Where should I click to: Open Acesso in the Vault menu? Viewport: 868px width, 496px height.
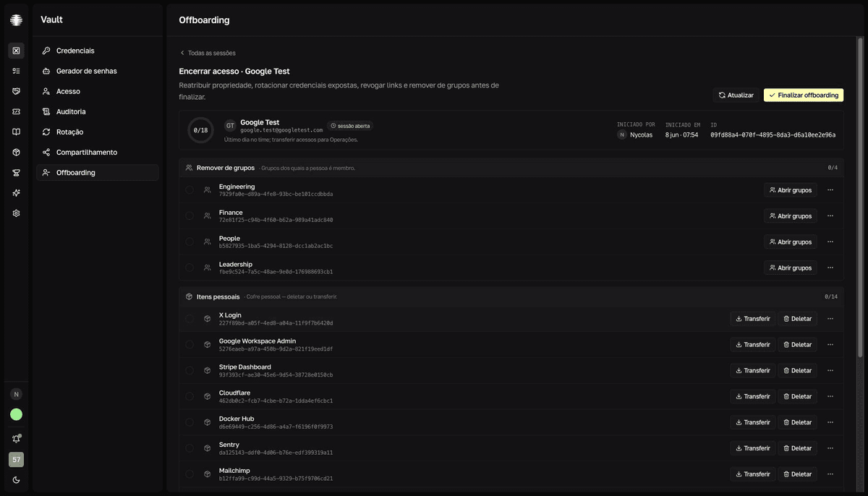pyautogui.click(x=98, y=91)
